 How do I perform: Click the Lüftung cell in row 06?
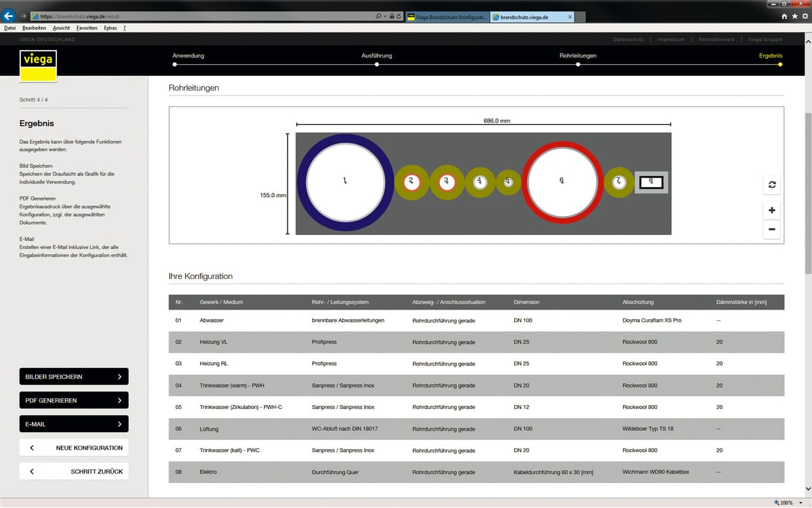(x=209, y=429)
